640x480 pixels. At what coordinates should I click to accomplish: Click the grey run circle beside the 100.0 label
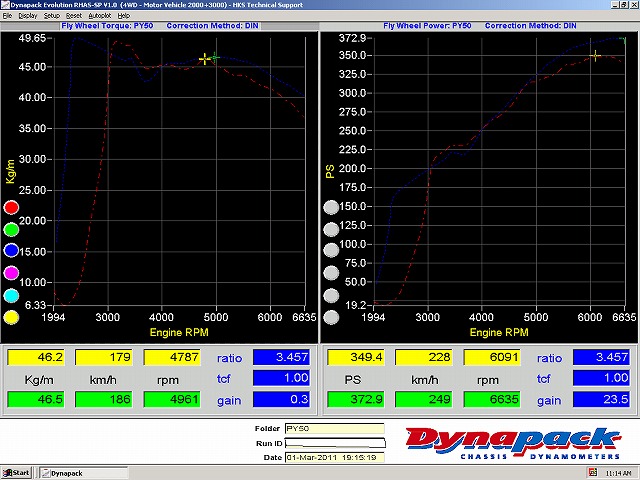tap(331, 250)
